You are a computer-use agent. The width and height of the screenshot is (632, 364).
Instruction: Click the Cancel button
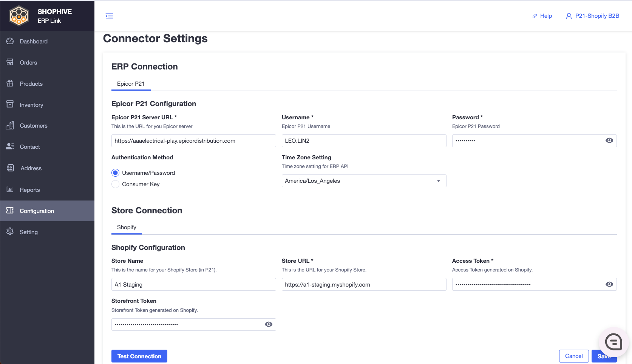[x=574, y=356]
